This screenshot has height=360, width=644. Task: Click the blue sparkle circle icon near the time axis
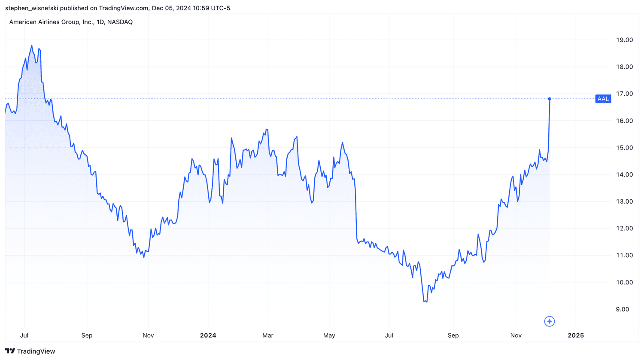click(x=550, y=321)
